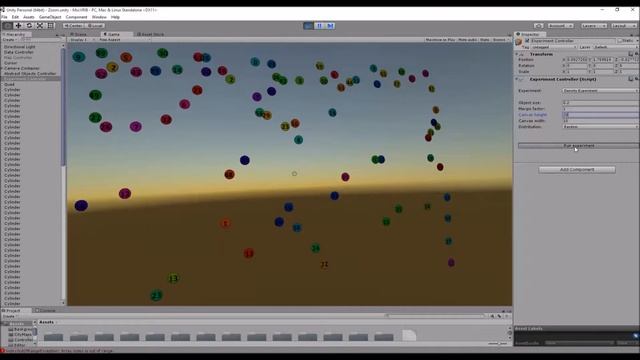
Task: Switch to the Asset Store tab
Action: (150, 34)
